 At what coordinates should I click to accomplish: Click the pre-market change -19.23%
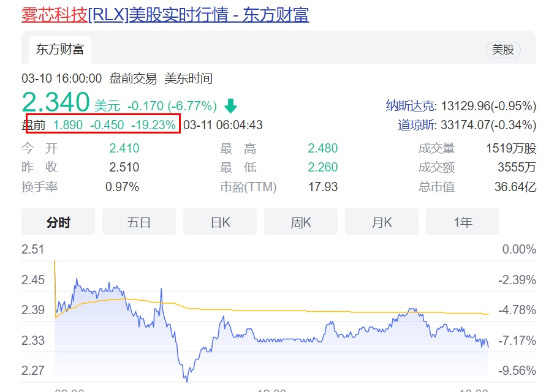(x=154, y=124)
